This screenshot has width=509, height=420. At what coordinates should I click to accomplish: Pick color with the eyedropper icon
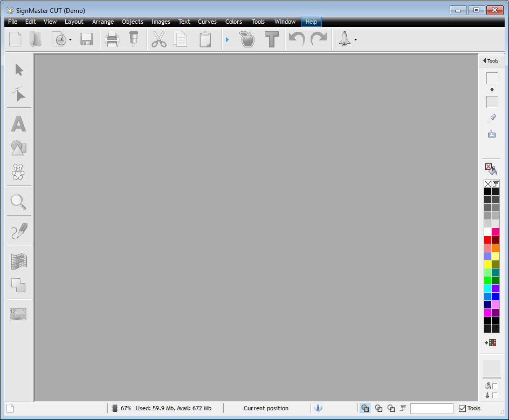[x=492, y=118]
